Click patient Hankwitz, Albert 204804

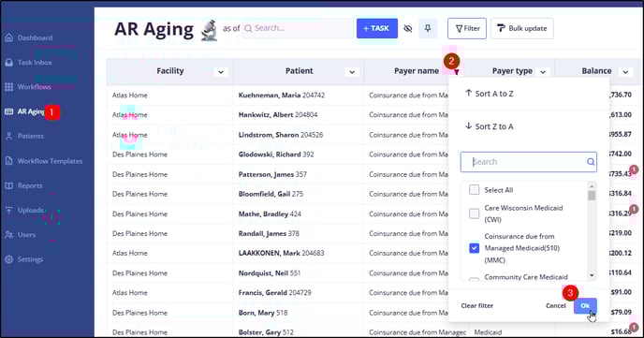(x=278, y=115)
